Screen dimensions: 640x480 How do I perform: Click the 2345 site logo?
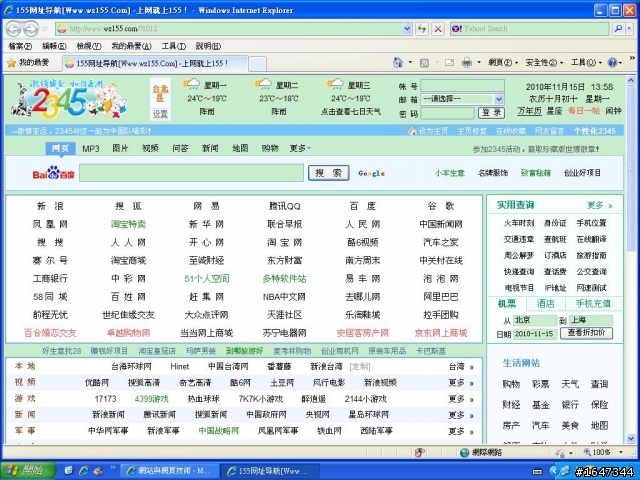point(68,99)
